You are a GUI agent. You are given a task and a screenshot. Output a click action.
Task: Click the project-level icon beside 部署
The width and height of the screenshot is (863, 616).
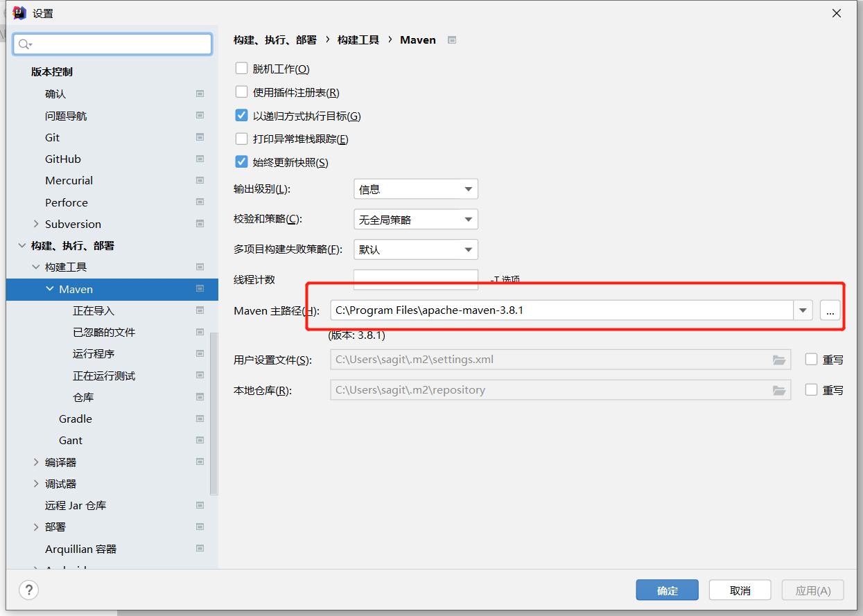pyautogui.click(x=200, y=527)
